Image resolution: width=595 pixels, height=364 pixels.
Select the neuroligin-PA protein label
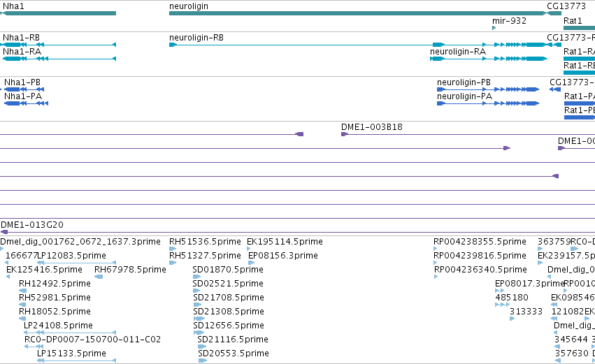click(464, 96)
